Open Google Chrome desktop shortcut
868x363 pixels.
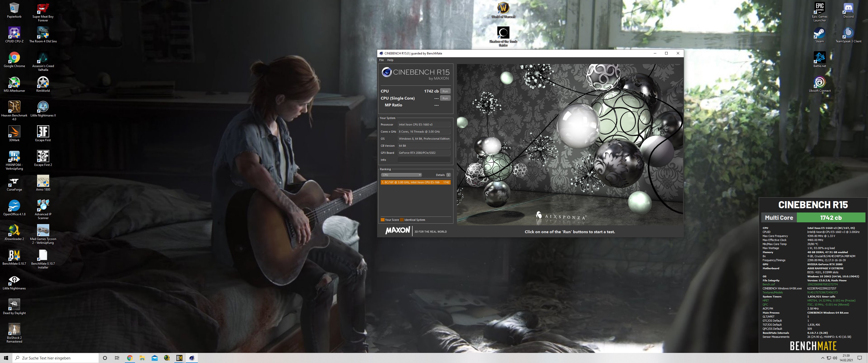[14, 59]
